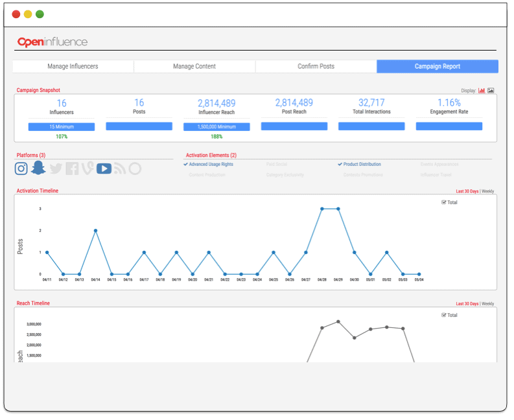
Task: Open the Manage Influencers tab
Action: click(73, 66)
